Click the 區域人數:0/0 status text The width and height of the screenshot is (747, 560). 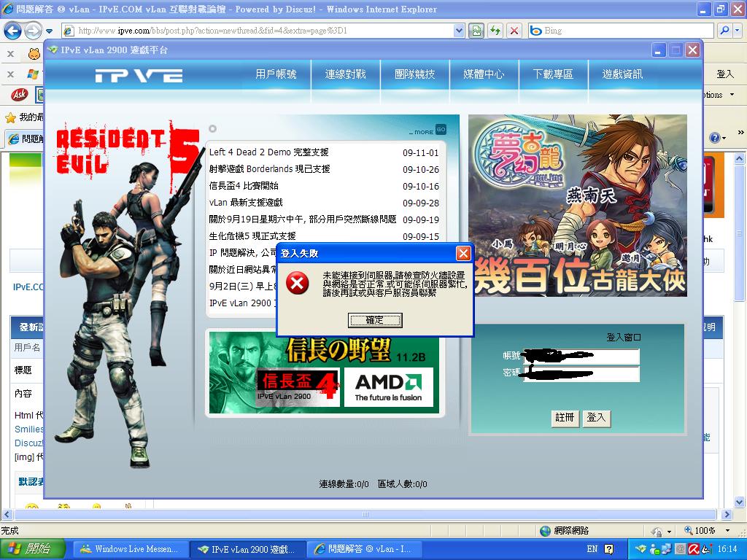402,484
